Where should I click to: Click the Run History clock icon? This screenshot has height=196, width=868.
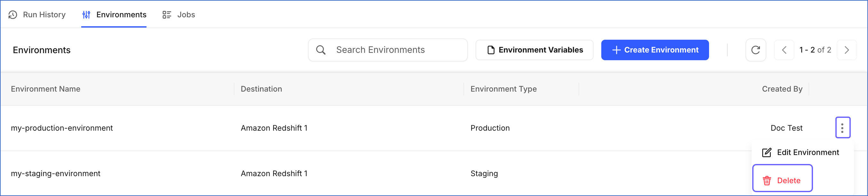[13, 15]
